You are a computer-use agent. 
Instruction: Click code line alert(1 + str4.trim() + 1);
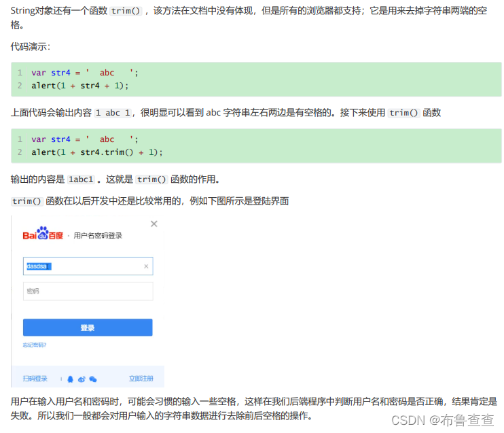(97, 152)
